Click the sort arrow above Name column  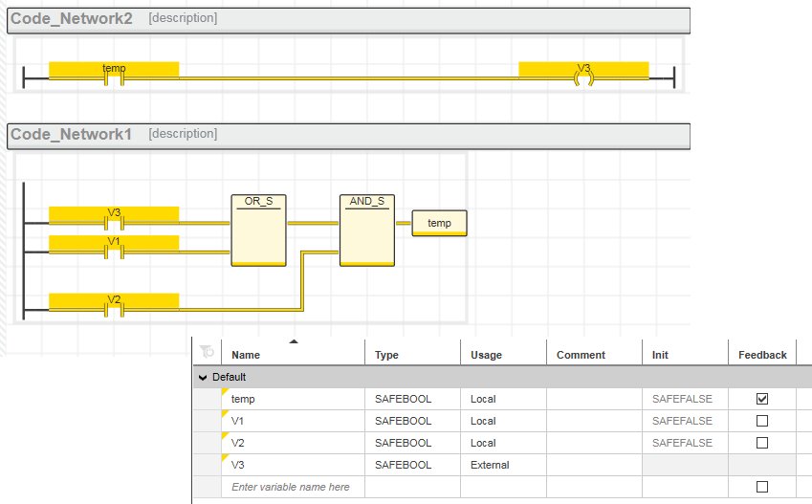[294, 340]
